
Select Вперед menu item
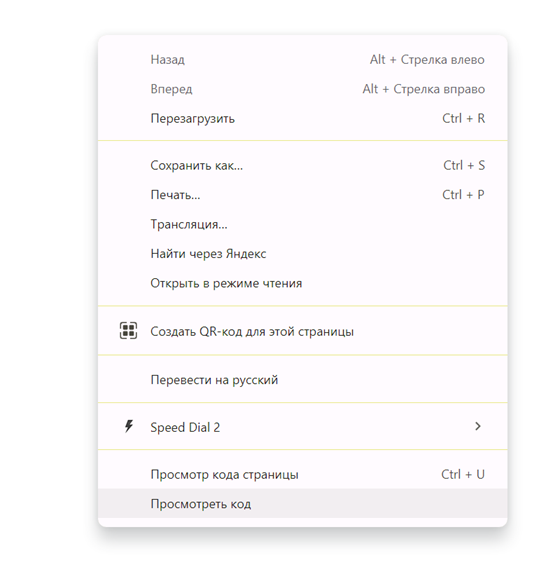303,89
